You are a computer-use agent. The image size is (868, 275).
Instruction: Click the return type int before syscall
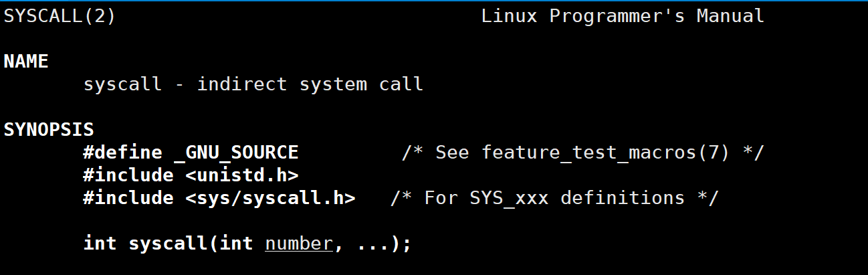(x=100, y=244)
